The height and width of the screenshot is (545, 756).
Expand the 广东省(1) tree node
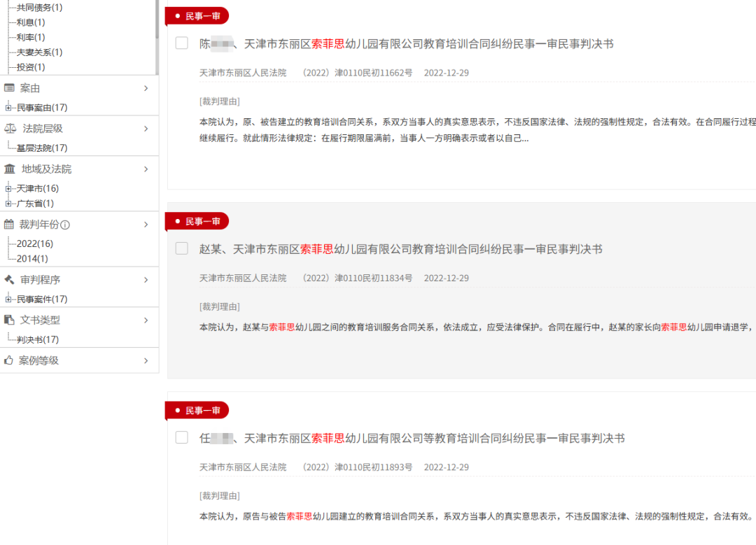tap(8, 204)
